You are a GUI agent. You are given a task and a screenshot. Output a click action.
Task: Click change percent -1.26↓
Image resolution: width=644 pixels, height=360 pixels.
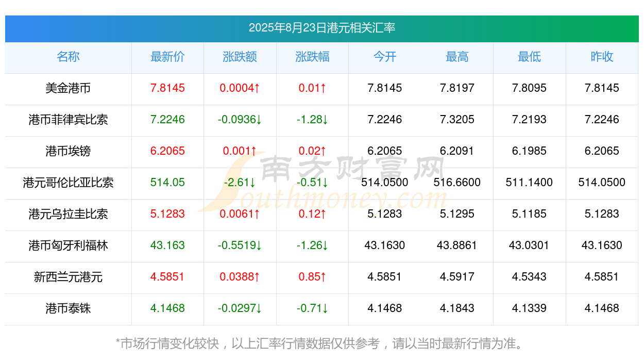(312, 246)
